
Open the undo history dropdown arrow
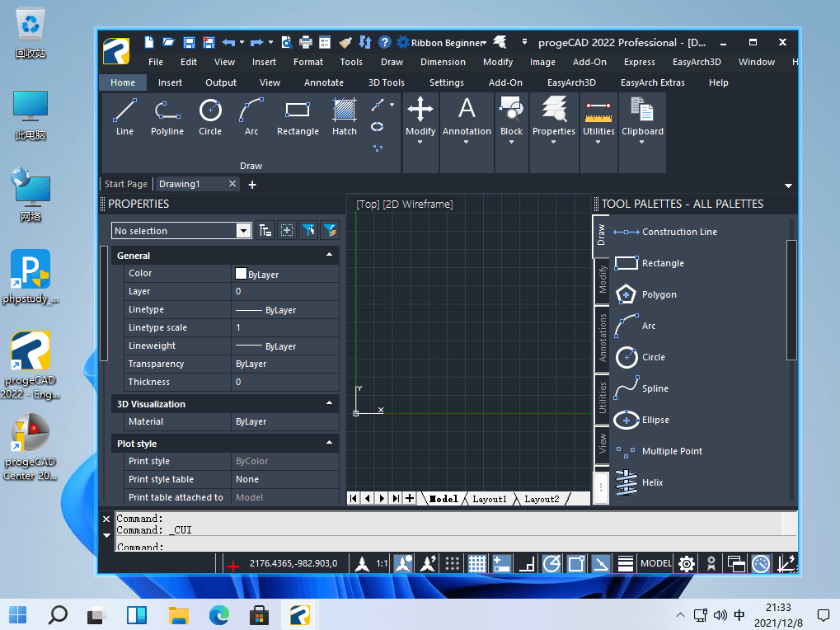point(242,42)
